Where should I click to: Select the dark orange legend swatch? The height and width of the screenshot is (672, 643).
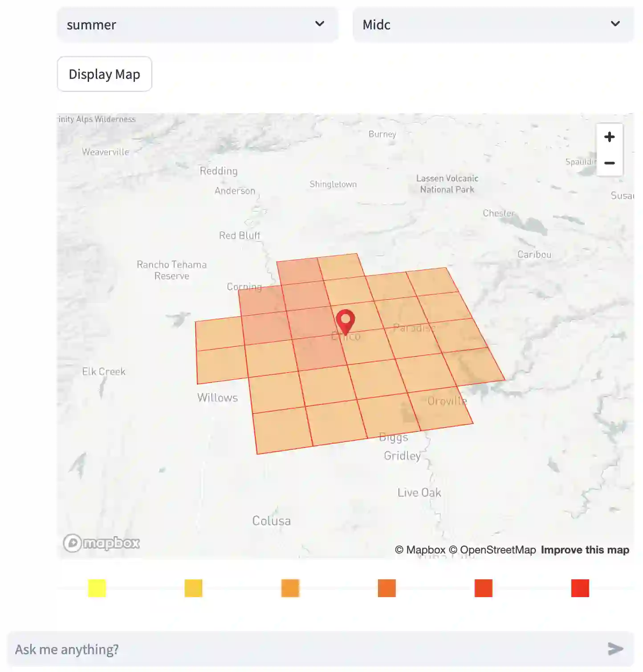coord(387,588)
